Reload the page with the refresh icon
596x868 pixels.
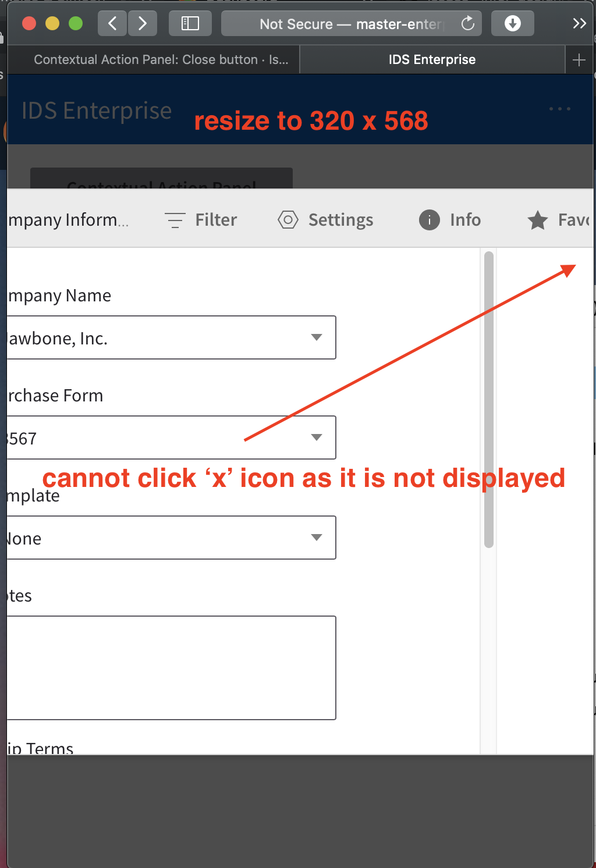coord(468,23)
